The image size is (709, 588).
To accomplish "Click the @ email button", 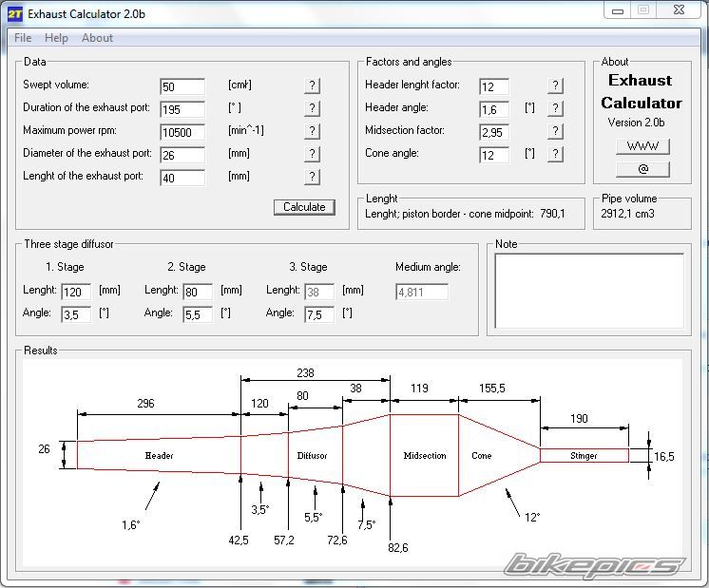I will tap(642, 169).
